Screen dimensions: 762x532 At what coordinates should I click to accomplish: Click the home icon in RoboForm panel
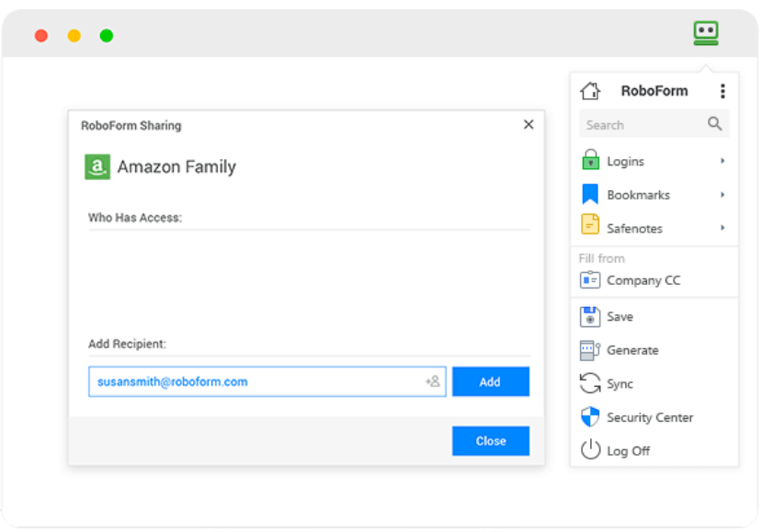590,91
